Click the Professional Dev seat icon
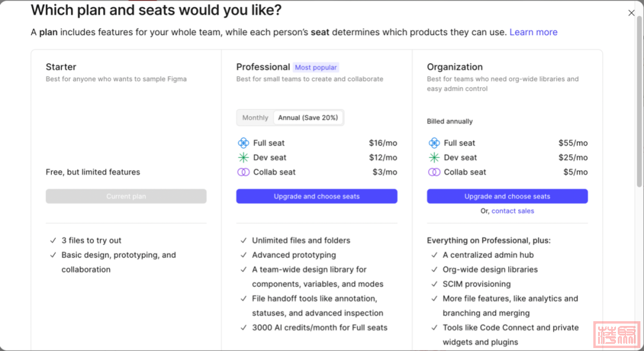 point(243,157)
